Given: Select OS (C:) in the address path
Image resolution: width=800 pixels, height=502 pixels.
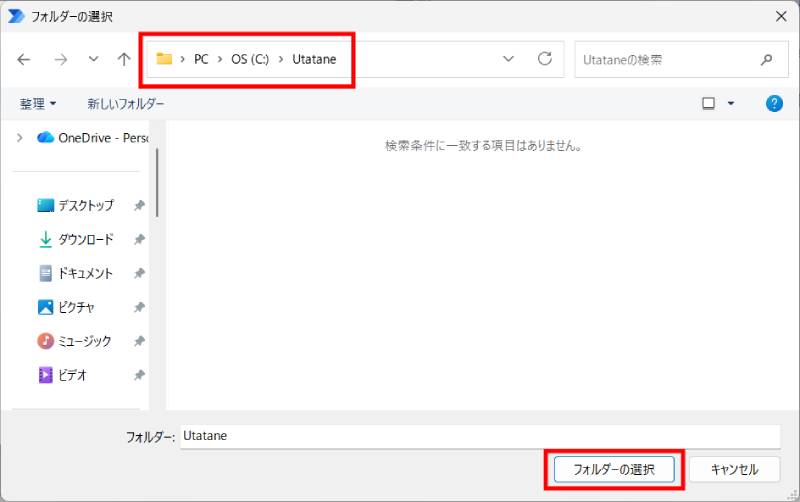Looking at the screenshot, I should coord(250,59).
